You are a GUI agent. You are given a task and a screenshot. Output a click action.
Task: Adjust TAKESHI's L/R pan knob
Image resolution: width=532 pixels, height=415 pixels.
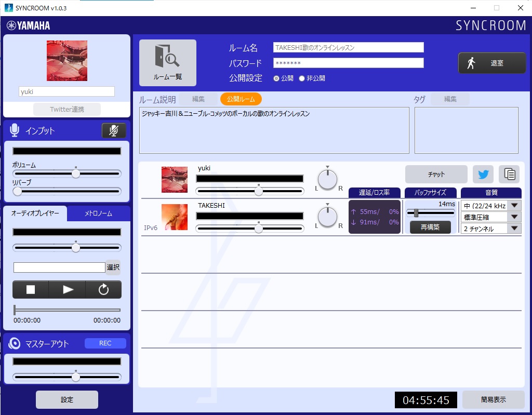pos(327,217)
